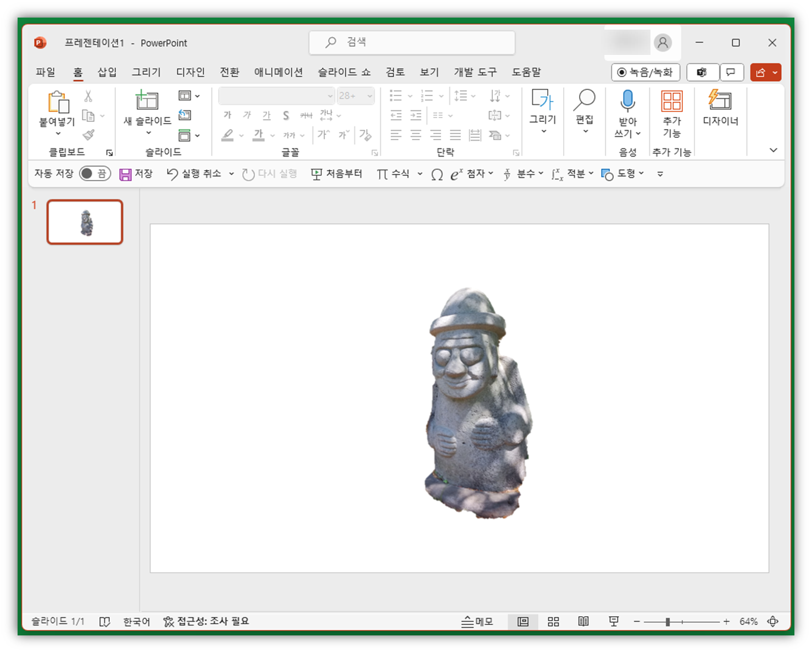Click the Save (저장) floppy disk icon

(x=126, y=174)
